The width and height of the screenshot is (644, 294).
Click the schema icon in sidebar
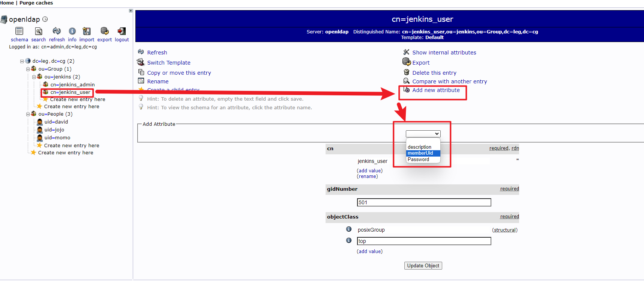tap(19, 31)
